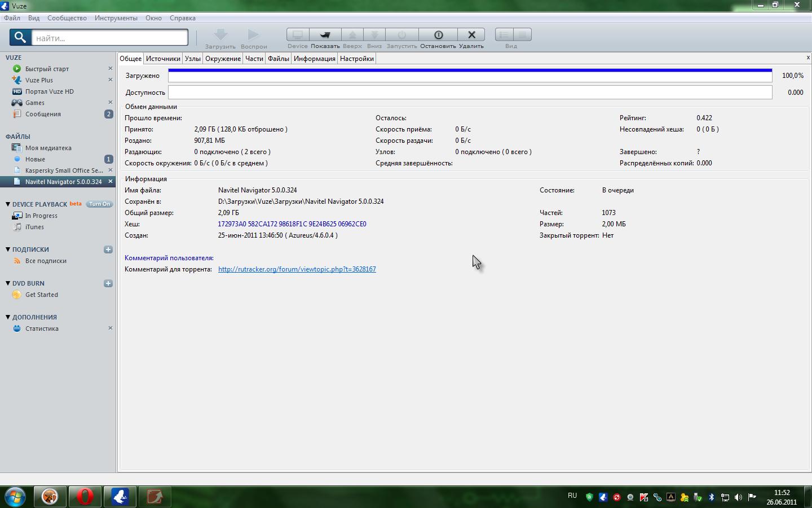Switch to the left Вид view mode icon

504,35
